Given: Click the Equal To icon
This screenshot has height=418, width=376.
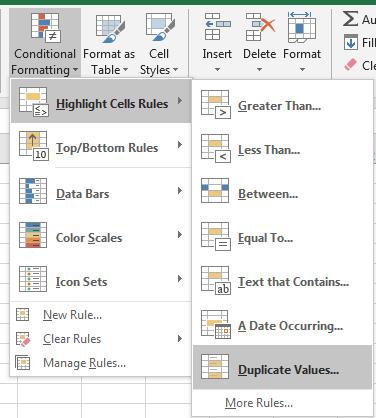Looking at the screenshot, I should coord(216,236).
